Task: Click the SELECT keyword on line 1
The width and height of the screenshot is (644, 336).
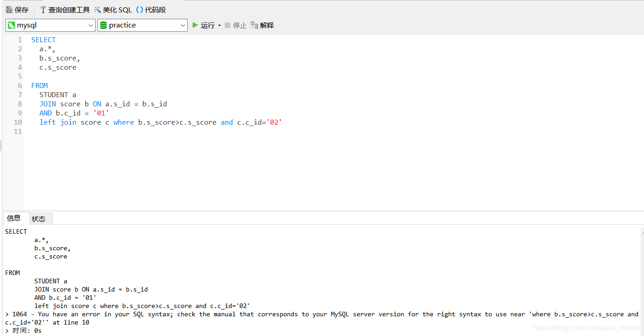Action: 43,40
